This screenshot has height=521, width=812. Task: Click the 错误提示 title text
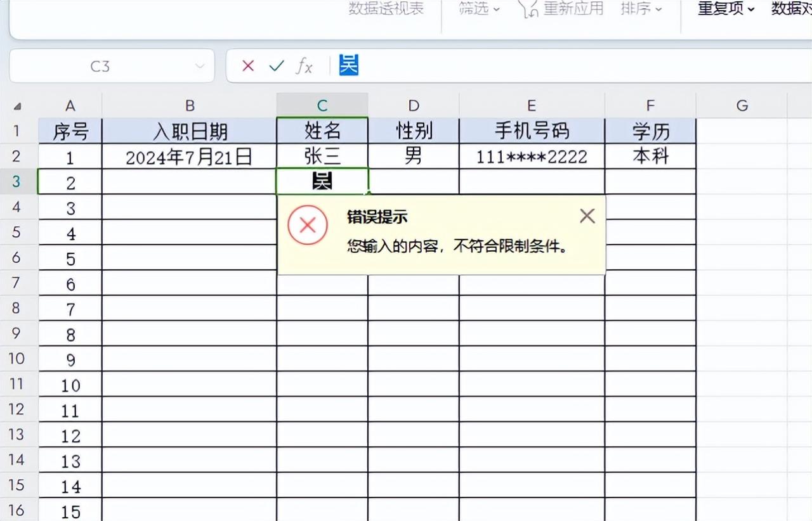[377, 217]
